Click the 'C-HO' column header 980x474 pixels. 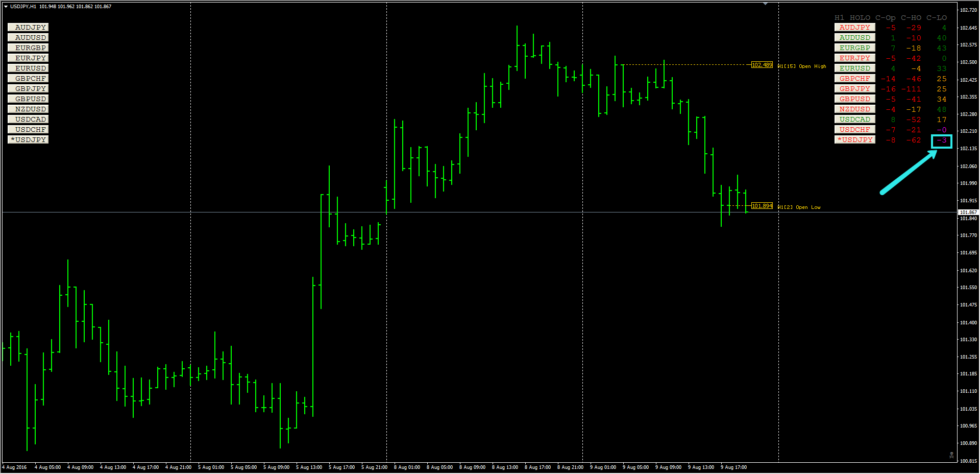[x=911, y=17]
